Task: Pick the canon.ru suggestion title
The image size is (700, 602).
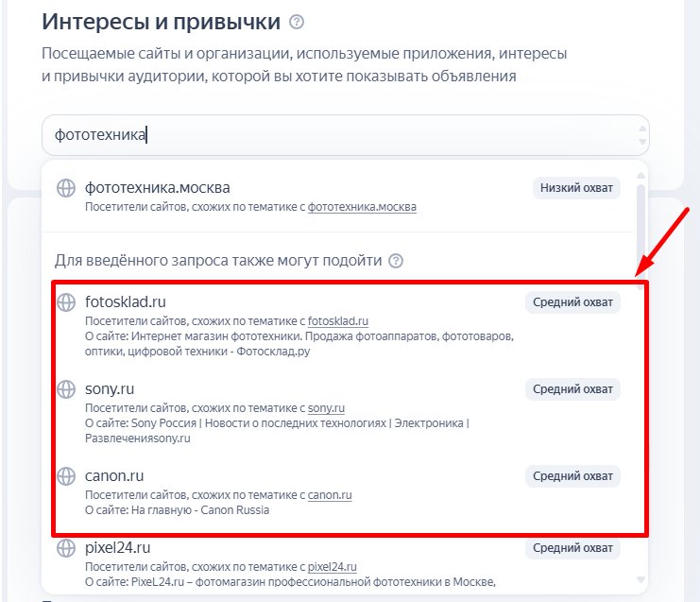Action: click(x=114, y=475)
